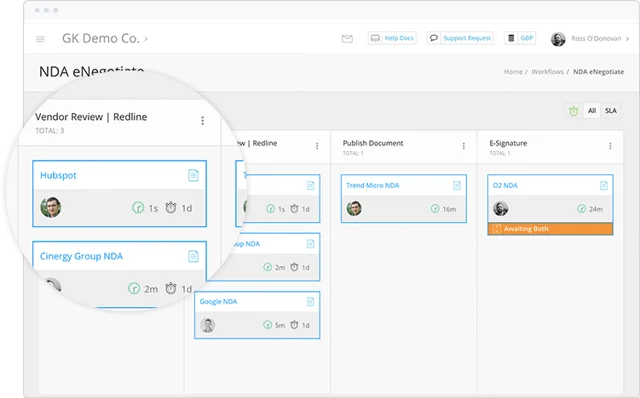Viewport: 640px width, 398px height.
Task: Go to Home breadcrumb
Action: coord(513,72)
